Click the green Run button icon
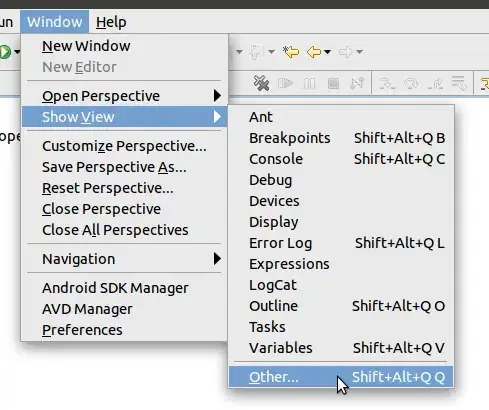 (x=5, y=52)
